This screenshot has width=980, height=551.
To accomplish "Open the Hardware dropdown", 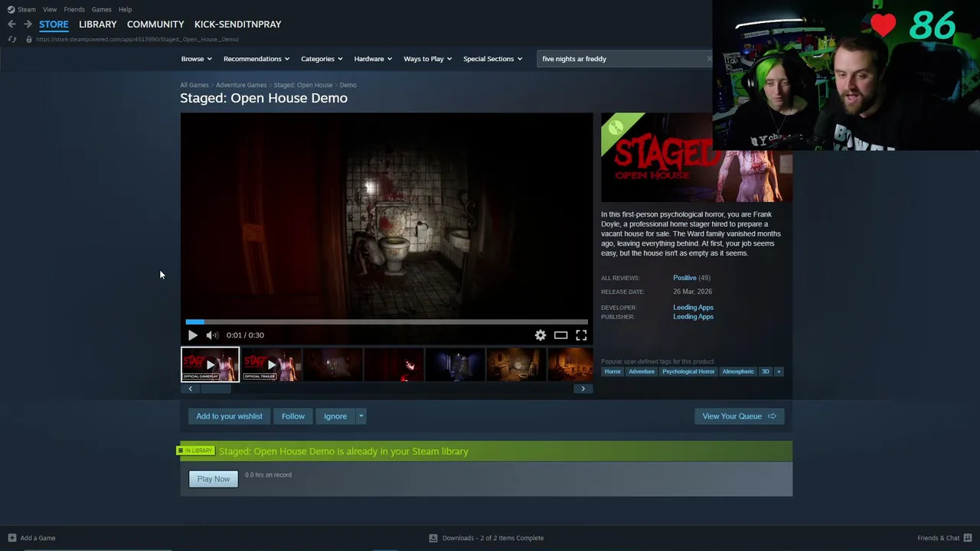I will click(373, 59).
